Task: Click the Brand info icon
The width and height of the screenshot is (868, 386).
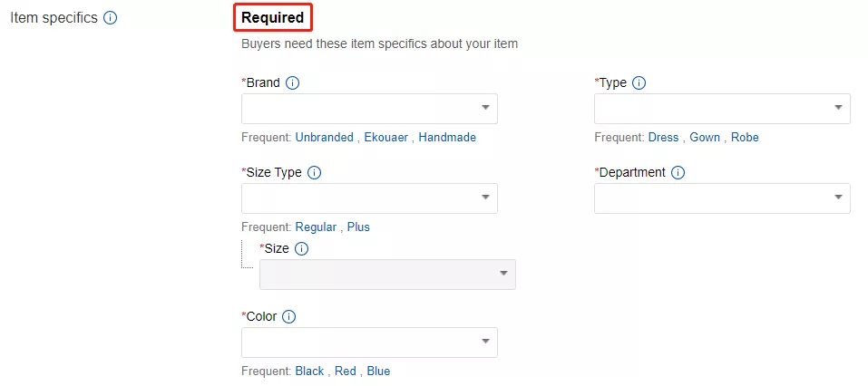Action: tap(293, 82)
